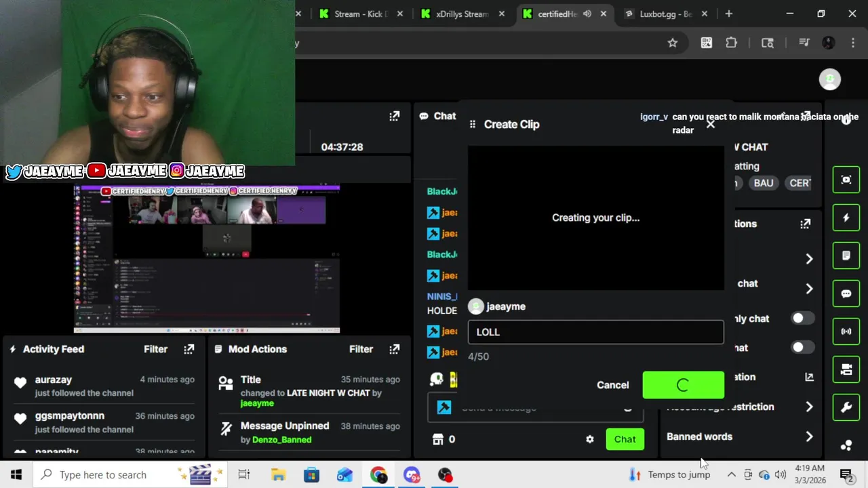
Task: Open Chrome extensions puzzle icon
Action: (x=731, y=43)
